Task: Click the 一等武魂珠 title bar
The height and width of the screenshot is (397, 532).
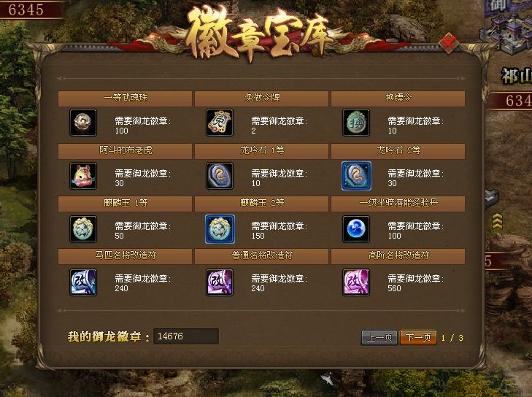Action: click(126, 99)
